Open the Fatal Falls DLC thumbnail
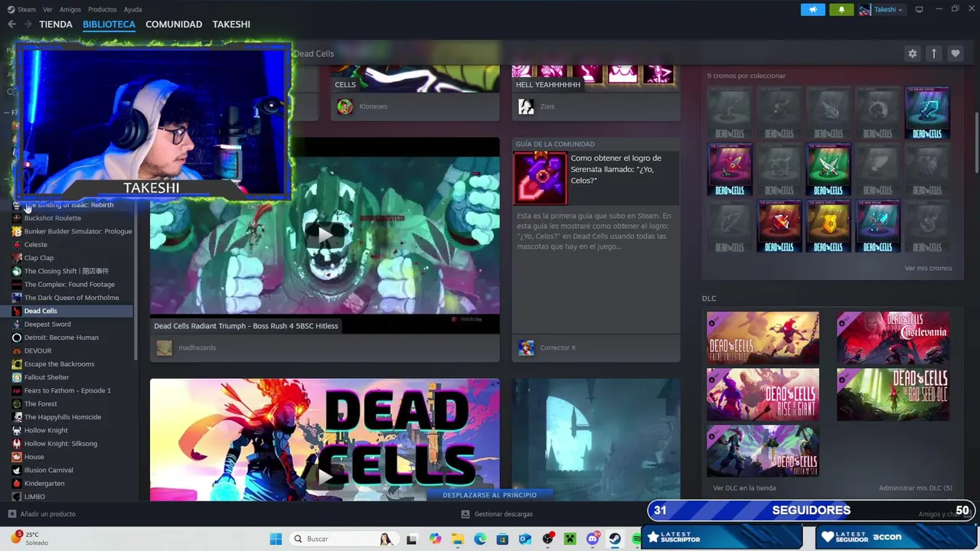This screenshot has height=551, width=980. coord(763,337)
